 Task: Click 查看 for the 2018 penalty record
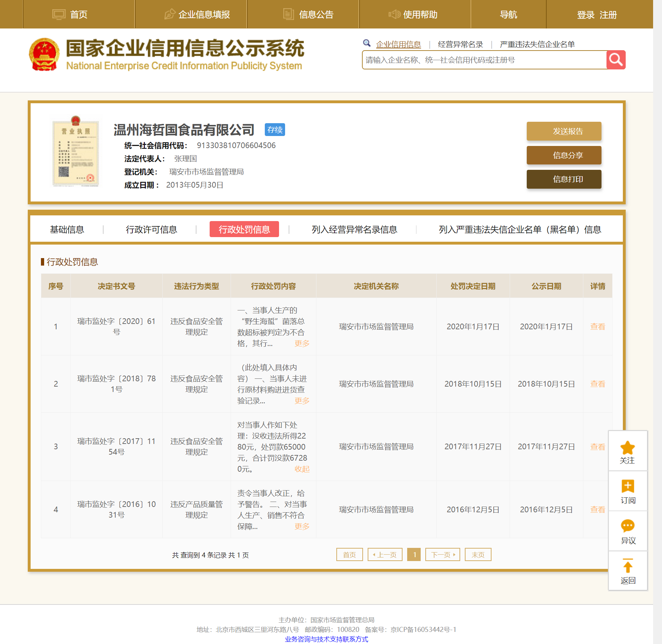pyautogui.click(x=598, y=384)
